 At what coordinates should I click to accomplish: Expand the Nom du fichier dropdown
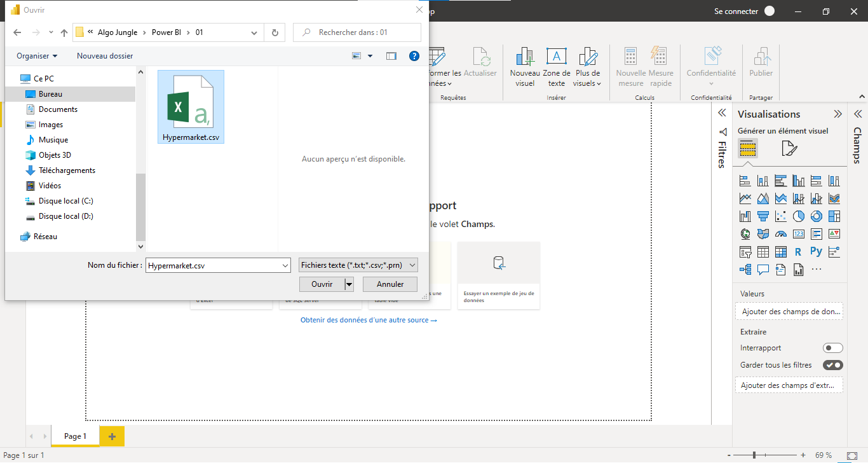[x=285, y=265]
